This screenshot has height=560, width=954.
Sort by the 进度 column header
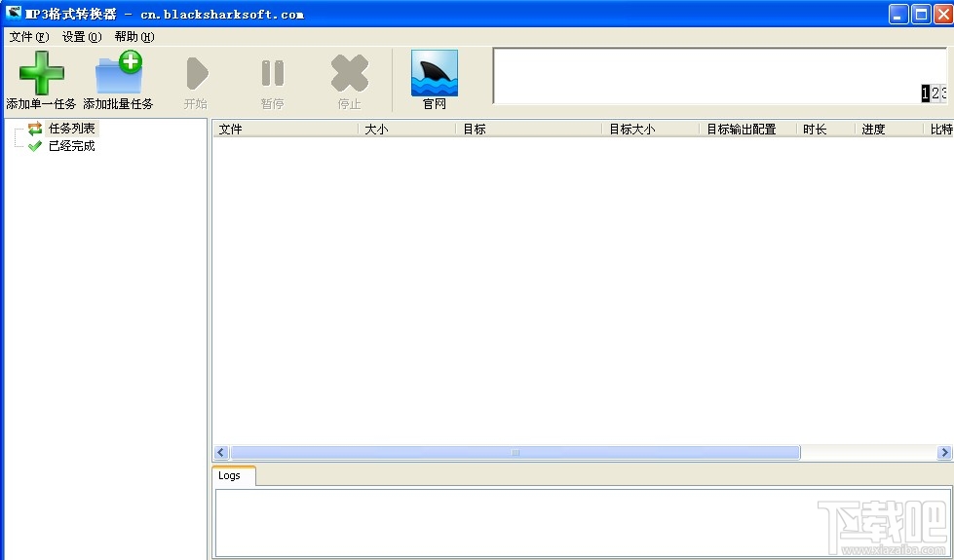point(889,129)
